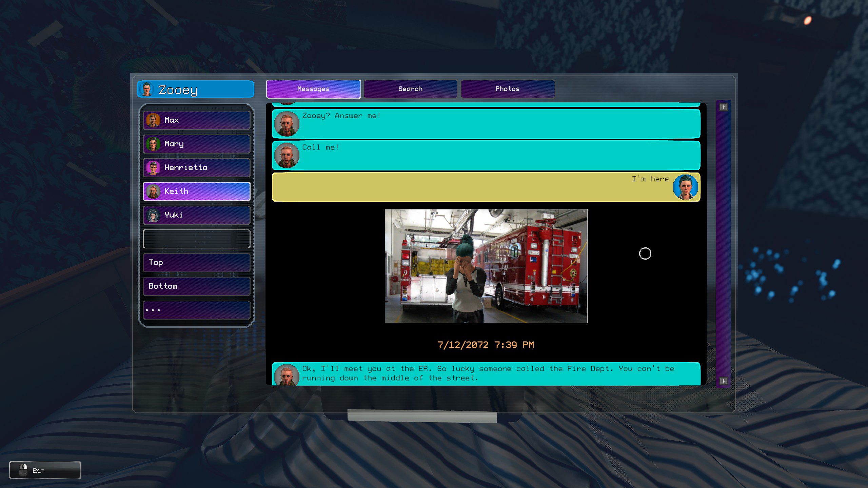Click Keith's avatar beside 'Zooey? Answer me!'
Image resolution: width=868 pixels, height=488 pixels.
tap(287, 124)
